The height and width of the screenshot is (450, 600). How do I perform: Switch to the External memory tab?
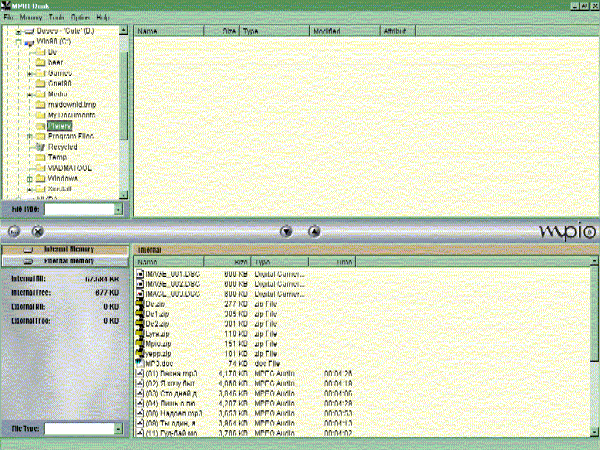tap(65, 261)
